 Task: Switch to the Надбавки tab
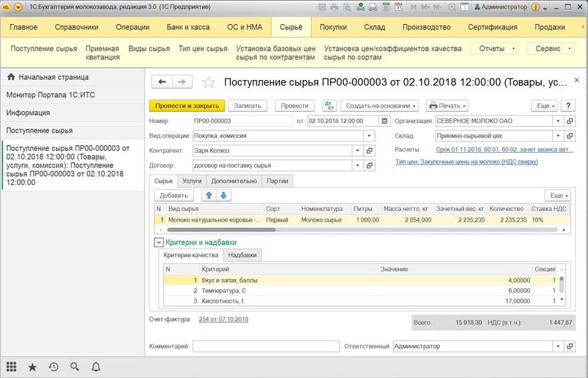pos(243,255)
